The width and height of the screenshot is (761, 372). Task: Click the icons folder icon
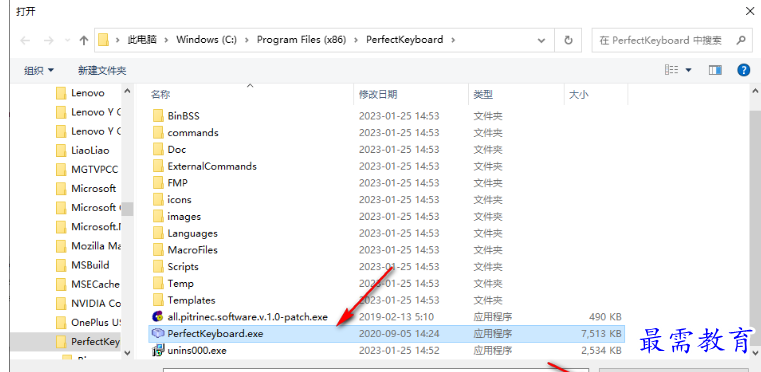(158, 200)
